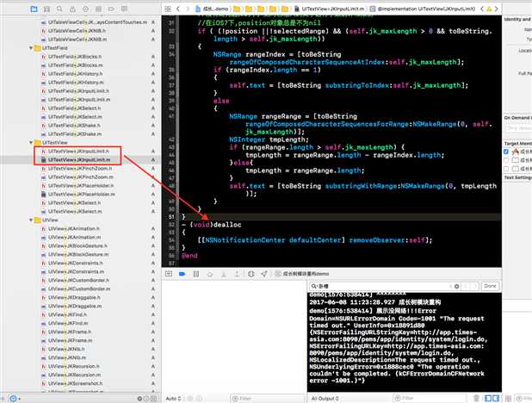Select file UIView+JKBlockGesture.m
Screen dimensions: 532x403
pos(78,254)
